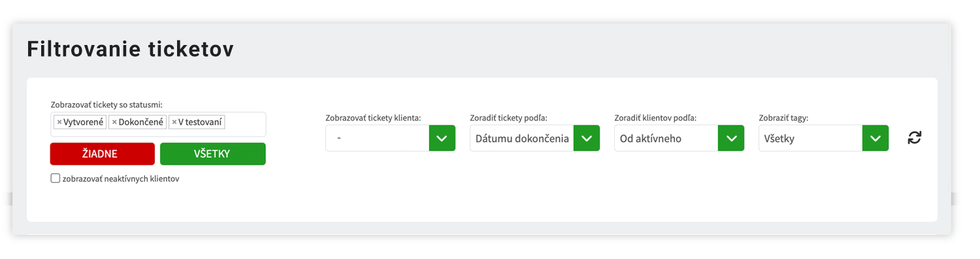The height and width of the screenshot is (259, 980).
Task: Click the green VŠETKY button
Action: click(213, 154)
